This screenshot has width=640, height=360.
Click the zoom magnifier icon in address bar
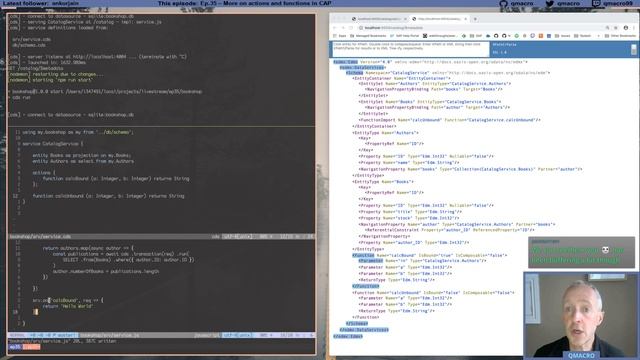607,28
